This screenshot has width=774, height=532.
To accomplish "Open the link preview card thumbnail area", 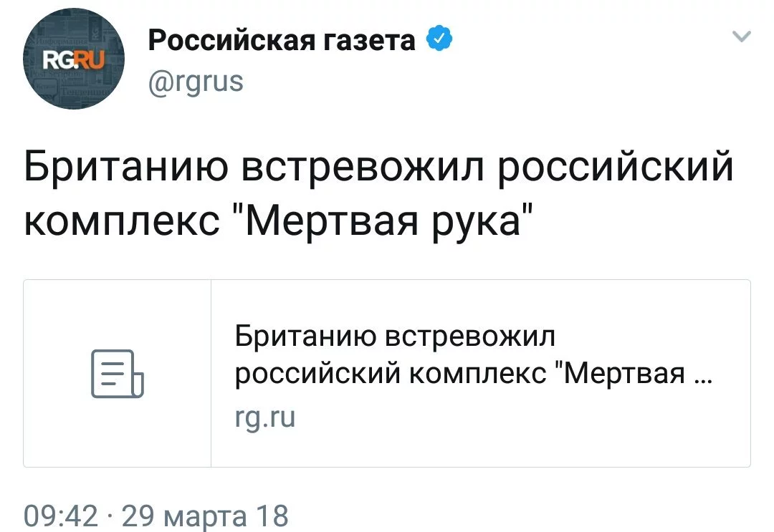I will click(x=118, y=373).
